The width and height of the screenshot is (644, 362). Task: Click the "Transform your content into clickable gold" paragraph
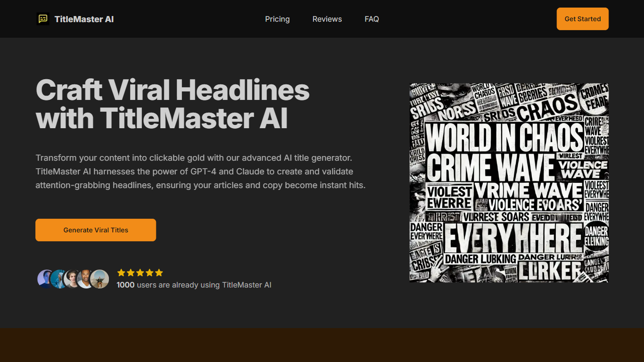point(200,171)
